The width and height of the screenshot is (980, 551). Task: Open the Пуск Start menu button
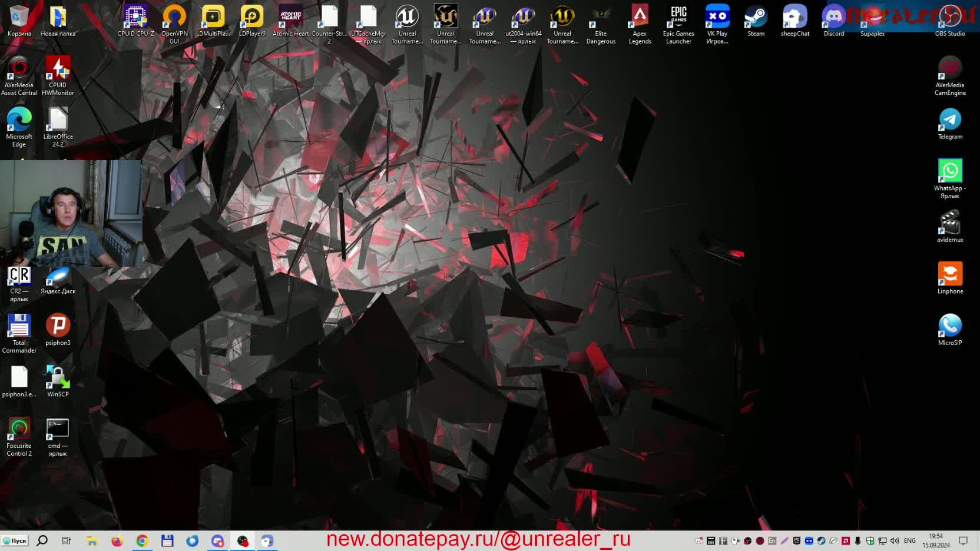pyautogui.click(x=15, y=540)
